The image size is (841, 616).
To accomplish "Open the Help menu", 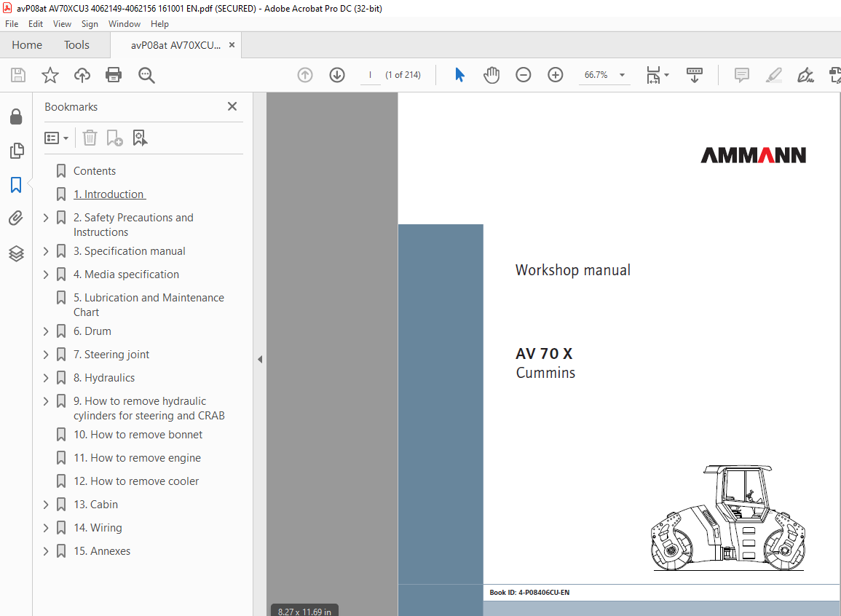I will [x=159, y=23].
